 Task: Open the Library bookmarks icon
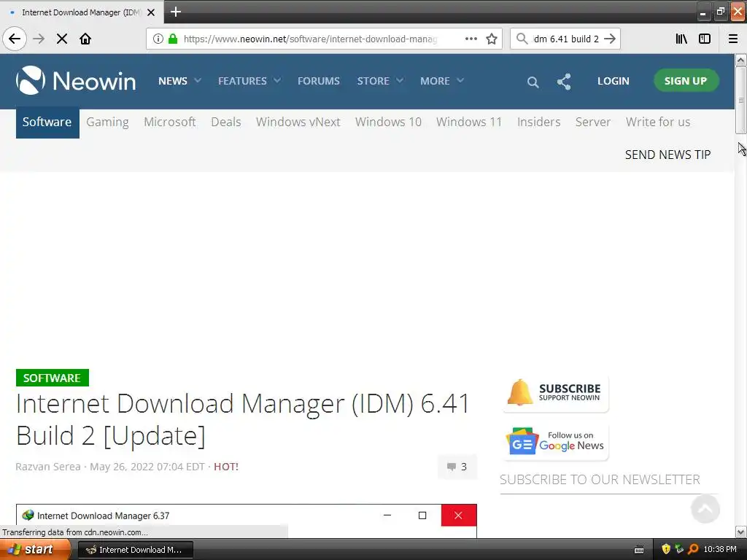(x=681, y=39)
